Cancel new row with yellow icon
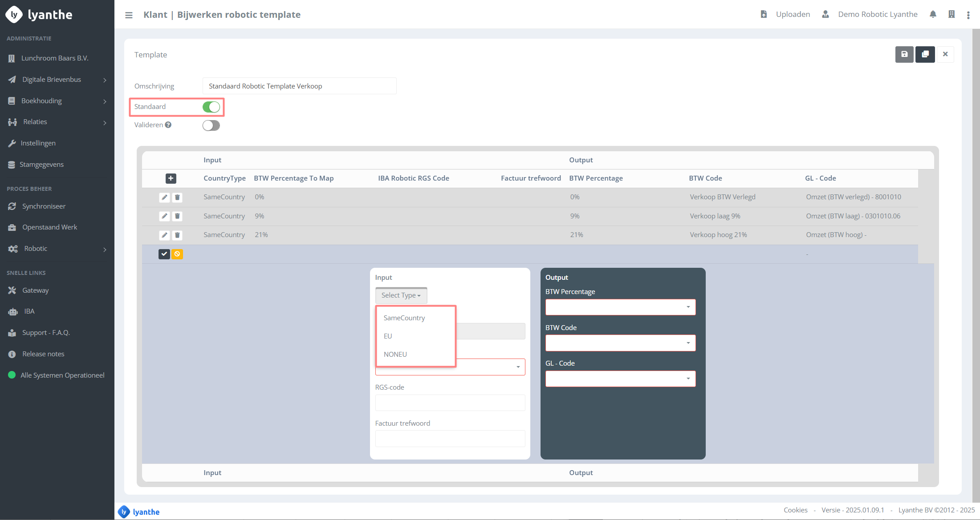This screenshot has width=980, height=520. (177, 254)
